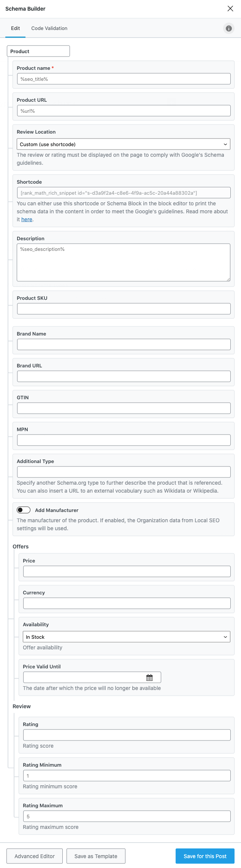Open the Review Location dropdown
This screenshot has height=868, width=241.
124,144
